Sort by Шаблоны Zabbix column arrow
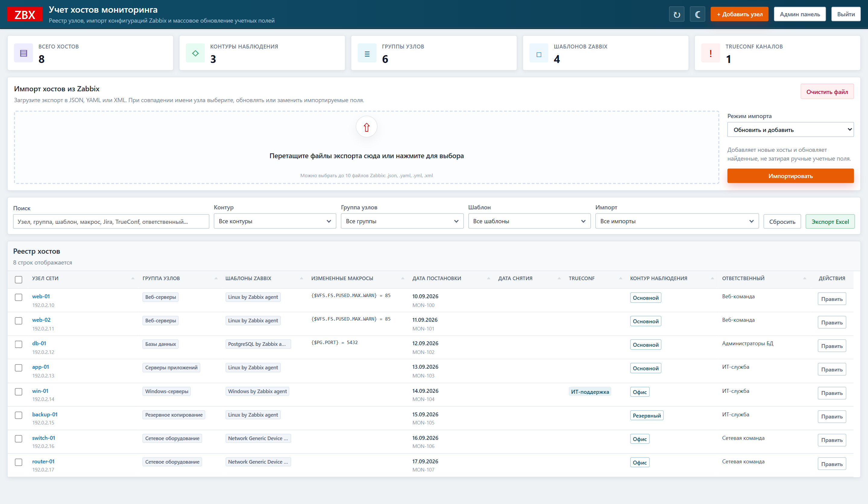Screen dimensions: 868x504 [301, 278]
